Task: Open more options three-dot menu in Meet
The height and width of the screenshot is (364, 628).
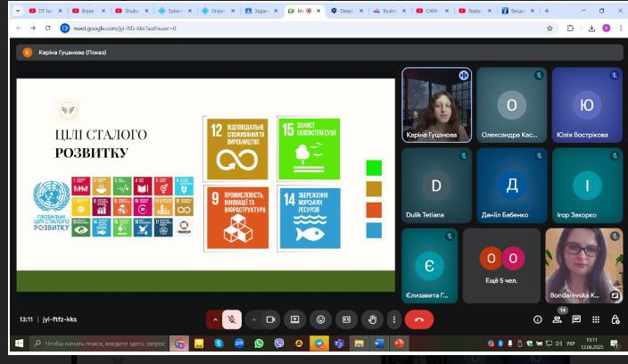Action: (x=394, y=319)
